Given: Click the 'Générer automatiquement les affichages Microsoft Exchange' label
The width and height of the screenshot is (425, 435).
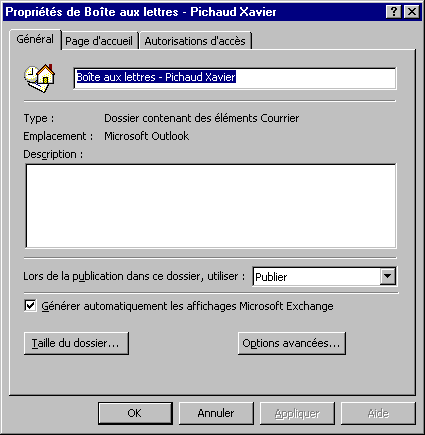Looking at the screenshot, I should (x=187, y=306).
